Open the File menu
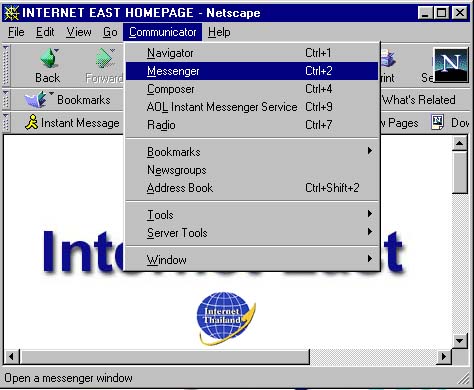 pos(16,32)
